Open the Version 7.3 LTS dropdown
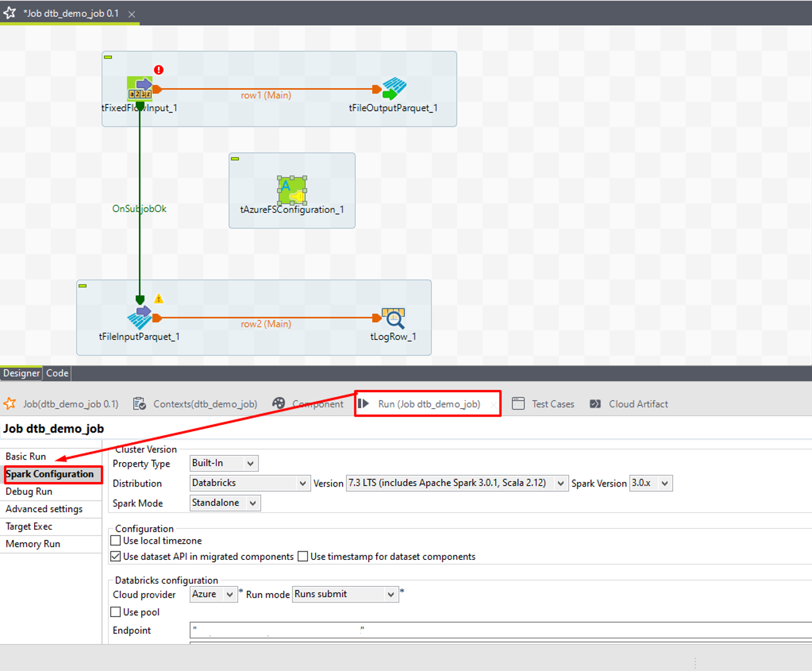The image size is (812, 671). [457, 483]
